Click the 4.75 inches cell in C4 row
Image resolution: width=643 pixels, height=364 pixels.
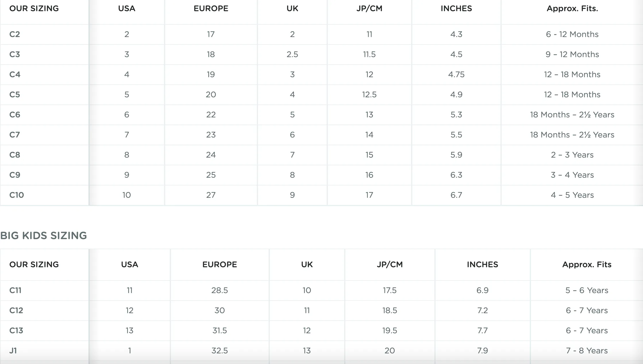coord(456,74)
